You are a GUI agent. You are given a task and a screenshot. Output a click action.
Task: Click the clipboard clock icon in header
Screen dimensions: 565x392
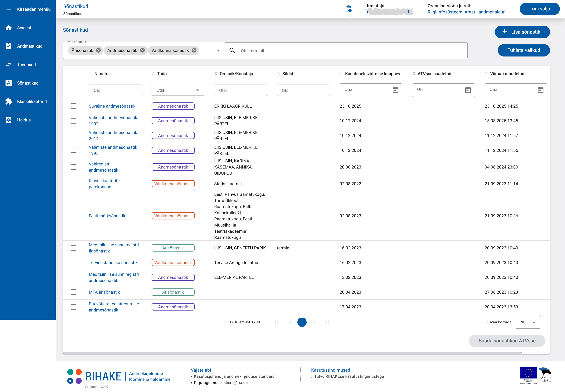point(348,9)
